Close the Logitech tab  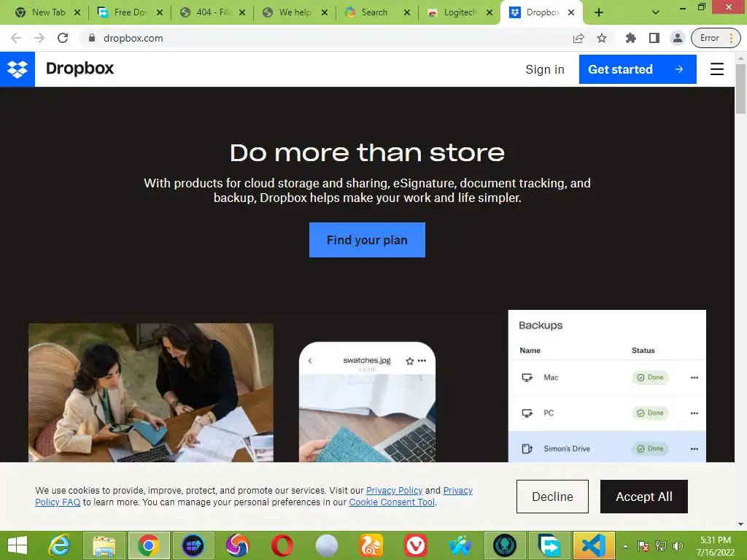point(489,12)
